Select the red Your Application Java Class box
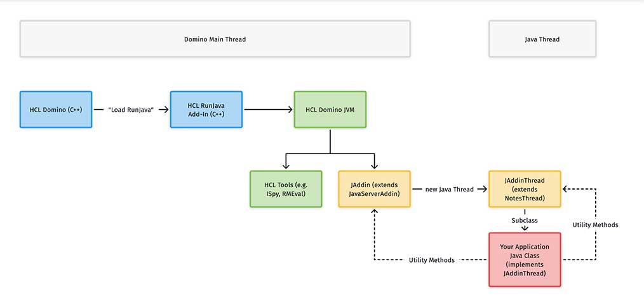Screen dimensions: 644x307 525,259
